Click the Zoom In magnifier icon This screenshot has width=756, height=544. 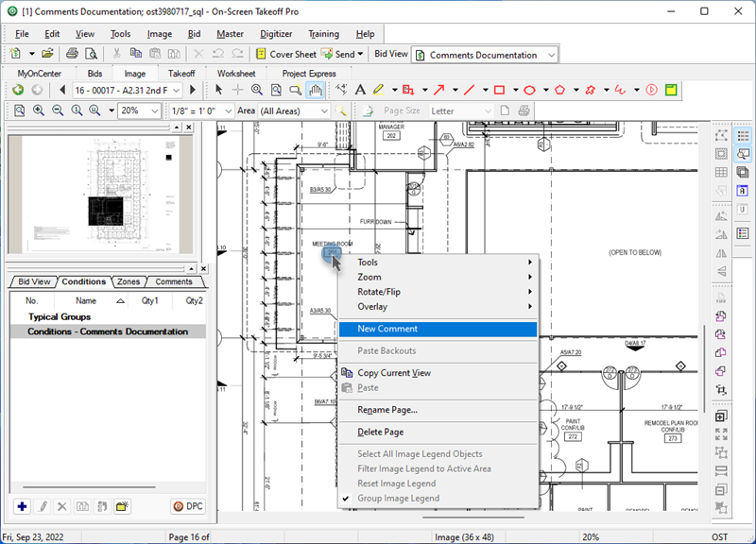(x=39, y=110)
